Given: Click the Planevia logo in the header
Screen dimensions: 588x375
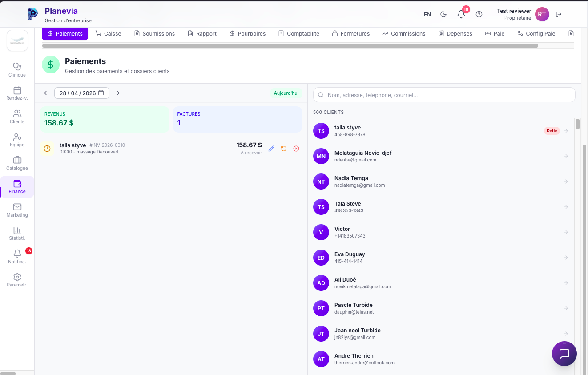Looking at the screenshot, I should click(33, 14).
